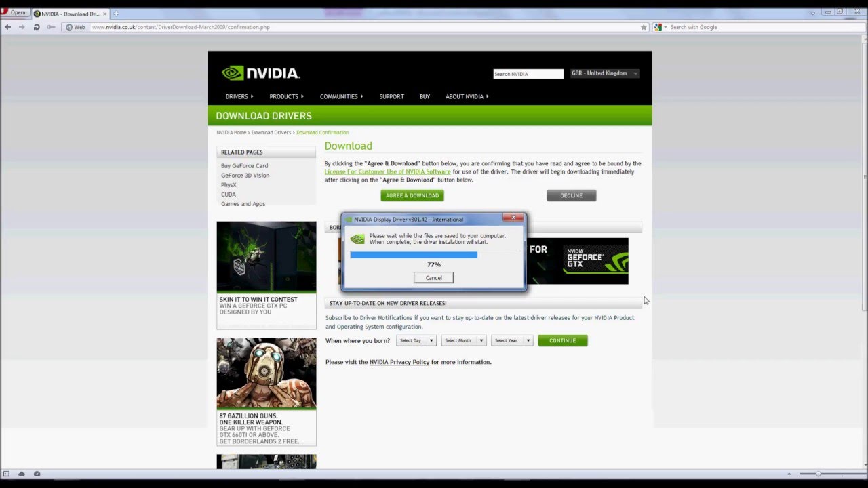The height and width of the screenshot is (488, 868).
Task: Reload the page with the refresh icon
Action: point(37,27)
